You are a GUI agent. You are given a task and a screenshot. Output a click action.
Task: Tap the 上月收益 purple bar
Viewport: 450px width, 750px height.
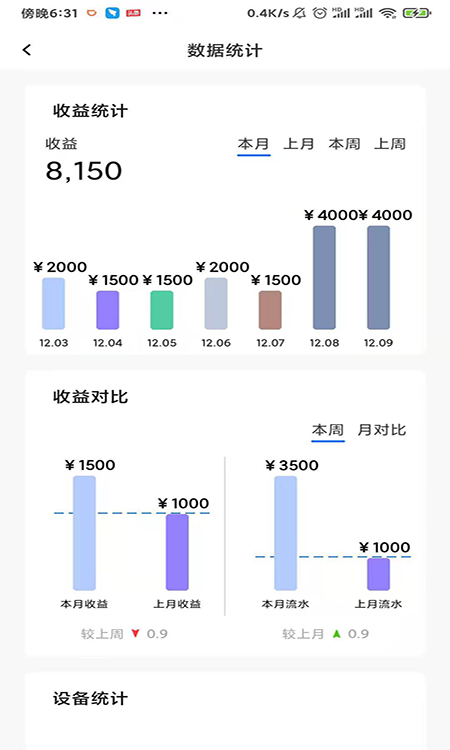tap(177, 552)
